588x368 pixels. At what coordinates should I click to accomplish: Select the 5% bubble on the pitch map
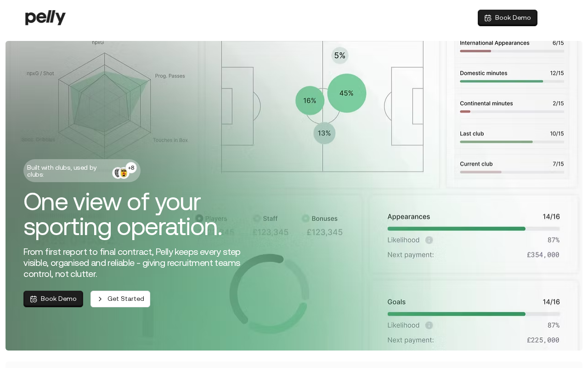click(x=340, y=56)
